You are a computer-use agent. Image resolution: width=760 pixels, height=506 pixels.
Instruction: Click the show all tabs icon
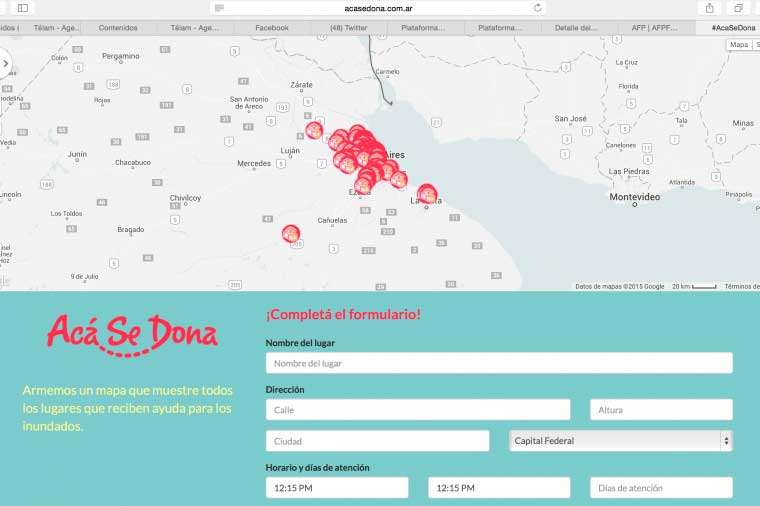(x=739, y=8)
